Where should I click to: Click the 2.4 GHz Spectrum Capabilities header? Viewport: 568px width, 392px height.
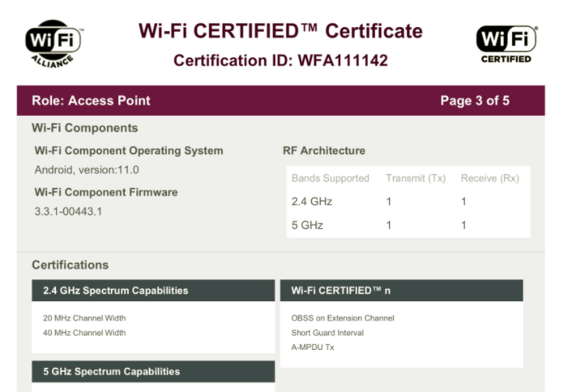coord(116,290)
